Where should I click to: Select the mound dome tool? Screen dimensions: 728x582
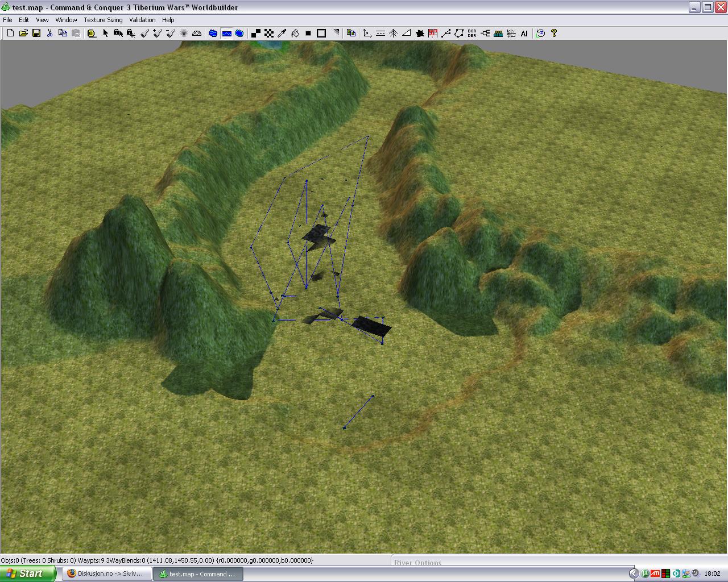click(x=197, y=34)
